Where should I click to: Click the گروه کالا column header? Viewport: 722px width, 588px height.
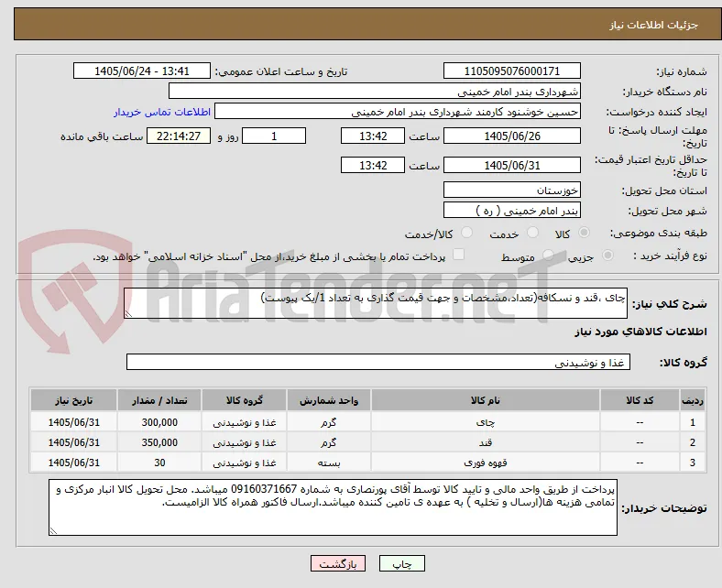(244, 400)
